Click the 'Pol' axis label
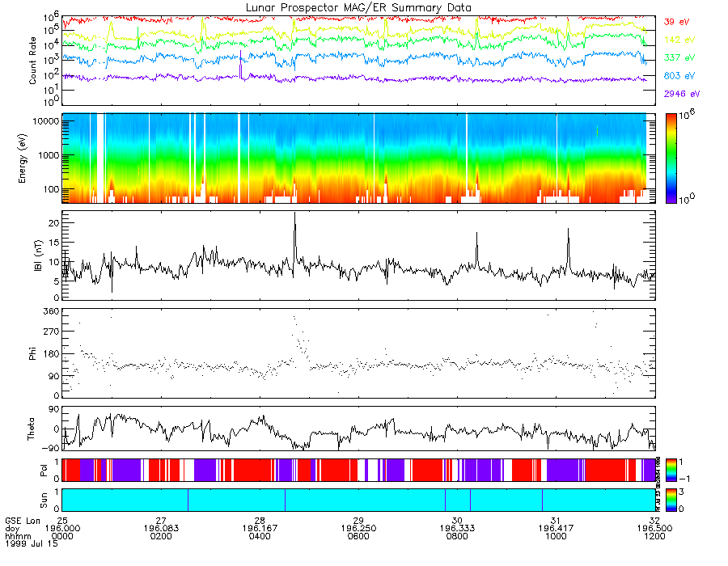 tap(44, 471)
